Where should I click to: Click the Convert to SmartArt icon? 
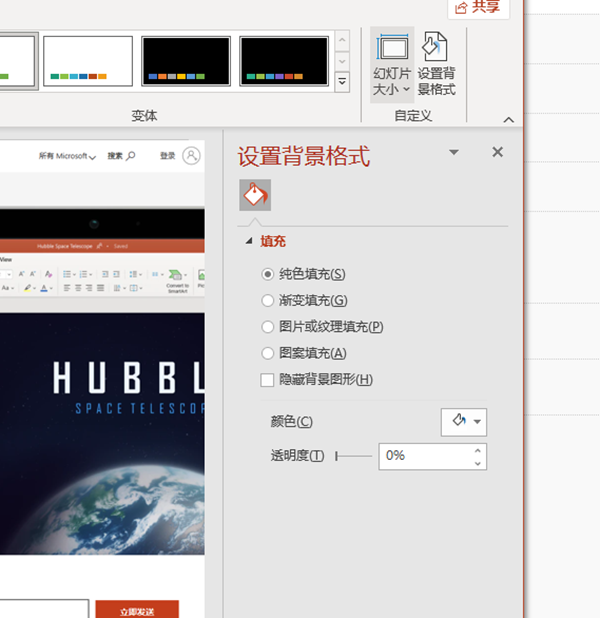pos(177,281)
